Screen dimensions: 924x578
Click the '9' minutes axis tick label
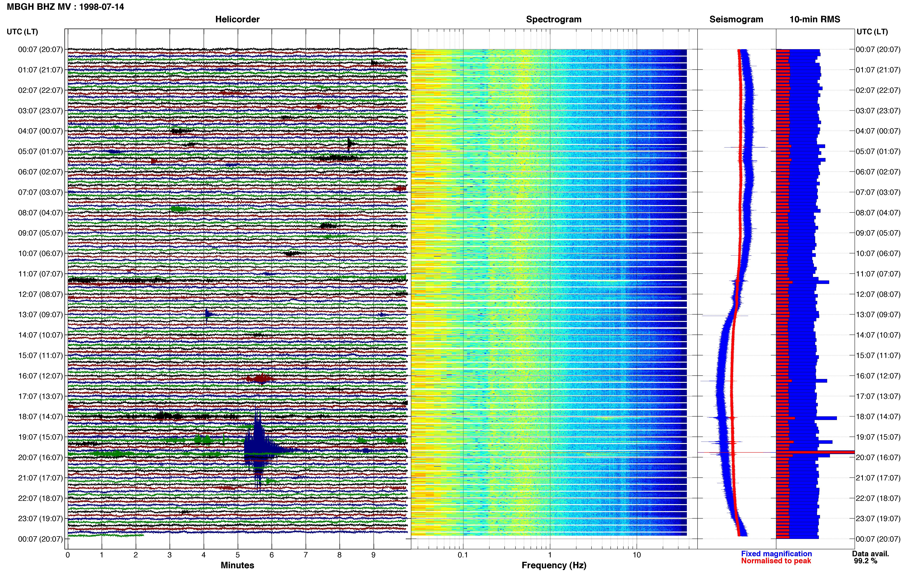tap(373, 555)
